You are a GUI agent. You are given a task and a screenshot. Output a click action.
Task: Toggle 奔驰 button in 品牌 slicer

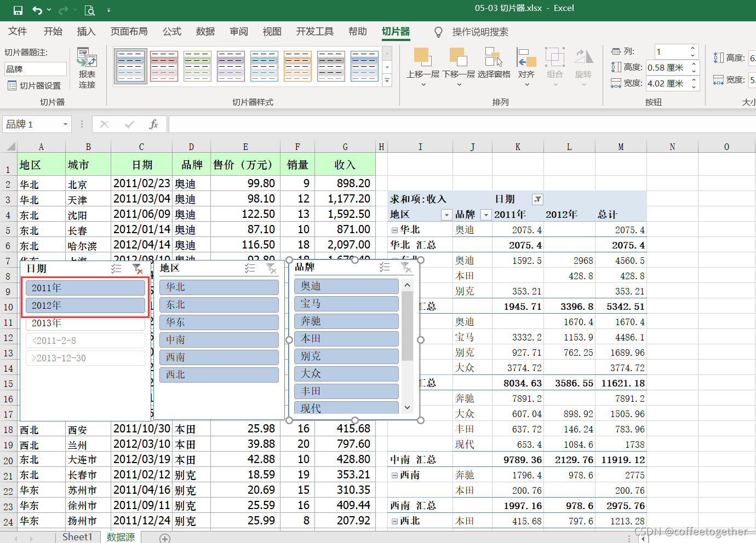(x=346, y=321)
